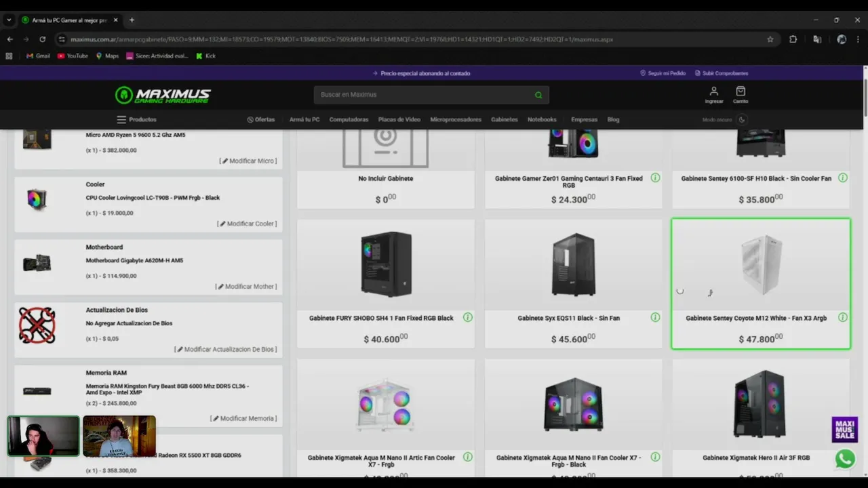
Task: Open the Ofertas menu item
Action: 261,120
